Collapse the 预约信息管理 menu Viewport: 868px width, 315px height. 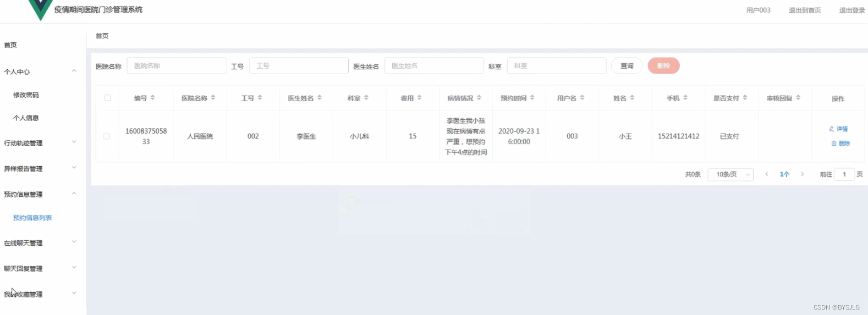(x=74, y=194)
